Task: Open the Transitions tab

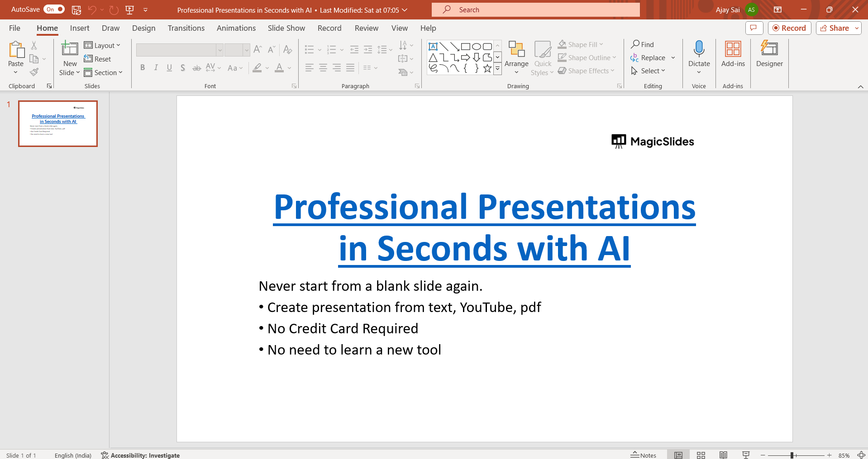Action: point(186,28)
